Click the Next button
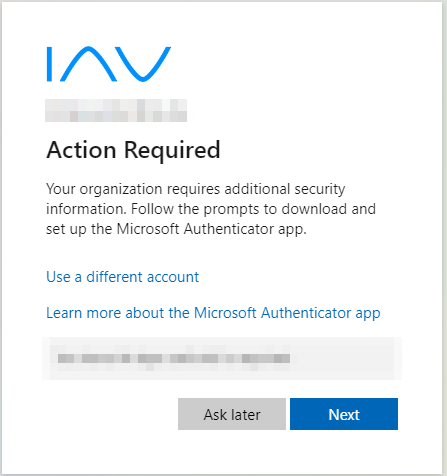The image size is (447, 476). 344,414
